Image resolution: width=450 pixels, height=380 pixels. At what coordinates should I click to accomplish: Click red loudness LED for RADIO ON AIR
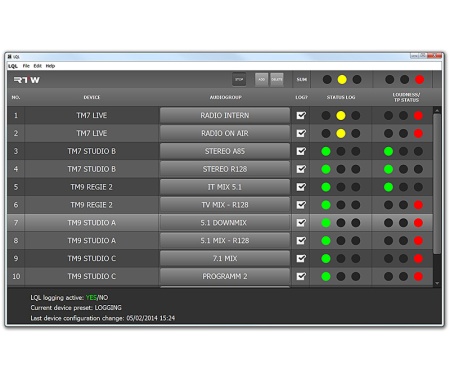(418, 133)
